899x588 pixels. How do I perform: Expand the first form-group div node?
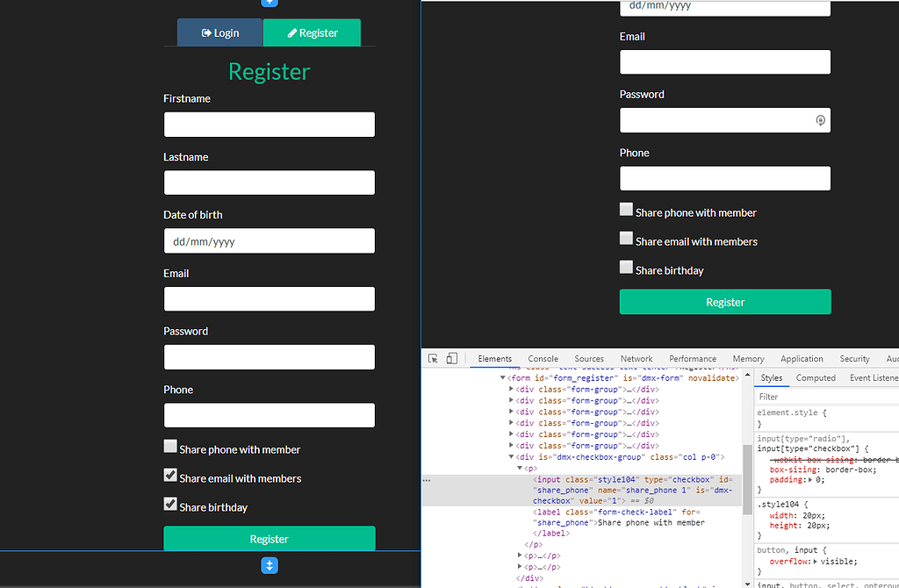(511, 389)
